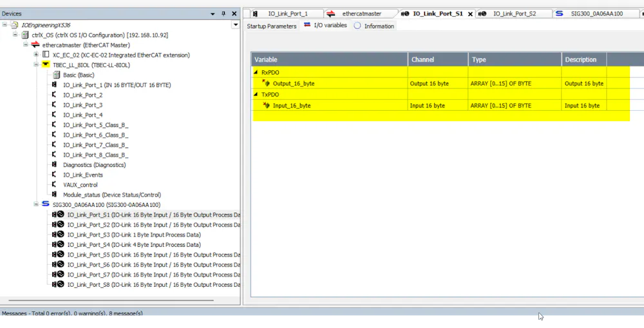Click the VAUX_control slot icon
Viewport: 644px width, 328px height.
click(54, 184)
